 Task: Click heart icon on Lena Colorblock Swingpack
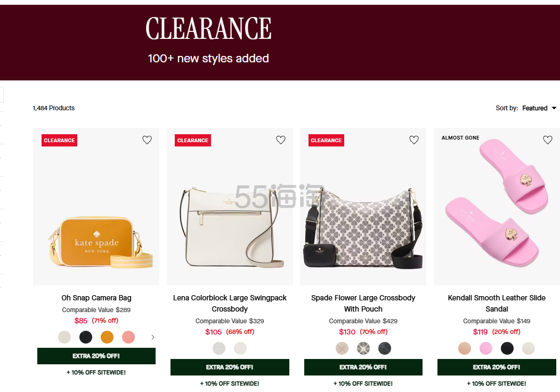coord(281,140)
